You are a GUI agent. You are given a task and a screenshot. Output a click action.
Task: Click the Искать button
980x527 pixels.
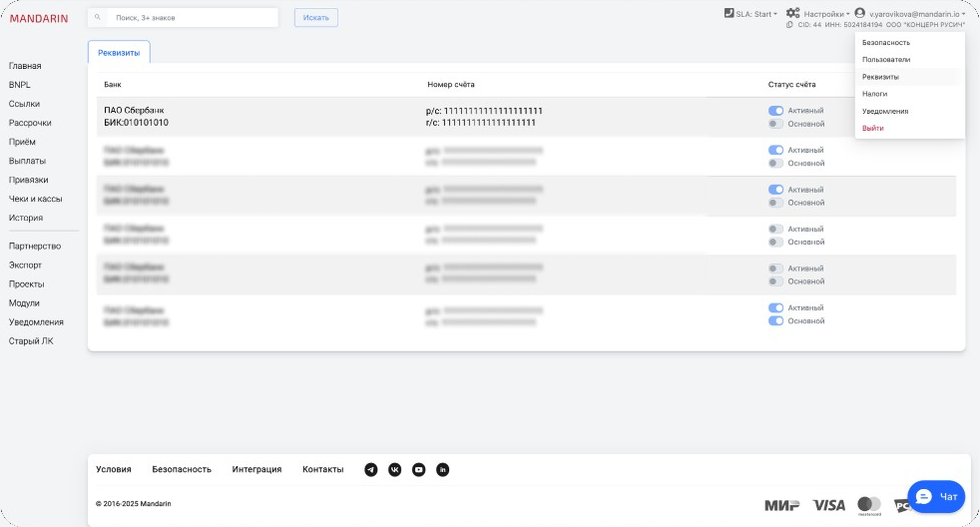(x=316, y=18)
